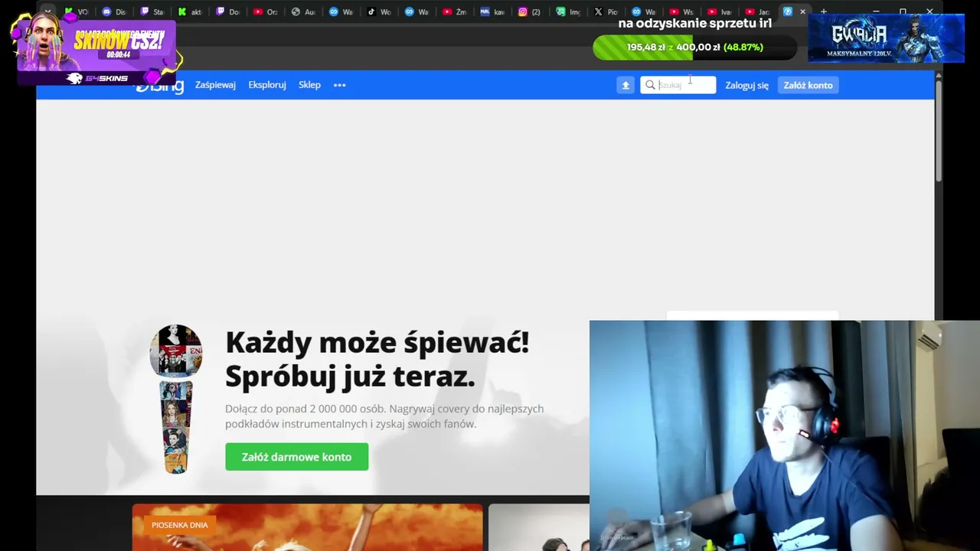This screenshot has height=551, width=980.
Task: Click the magnifier icon in the search box
Action: tap(650, 85)
